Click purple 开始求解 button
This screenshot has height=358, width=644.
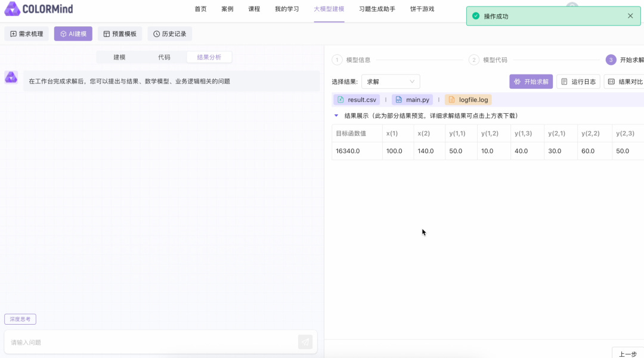(531, 82)
